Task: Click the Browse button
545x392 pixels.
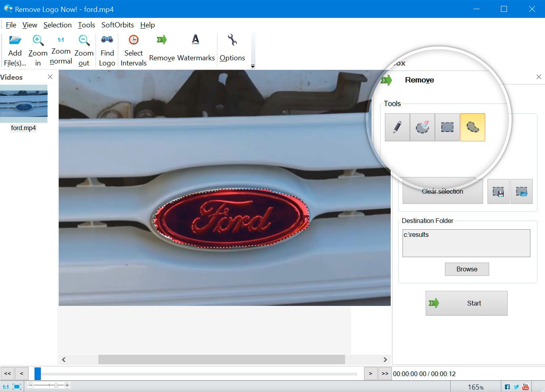Action: 467,269
